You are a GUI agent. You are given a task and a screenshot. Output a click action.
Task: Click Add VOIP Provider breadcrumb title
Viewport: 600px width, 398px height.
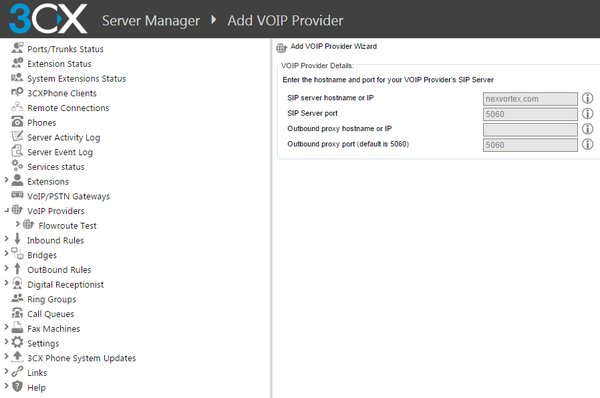(x=285, y=20)
